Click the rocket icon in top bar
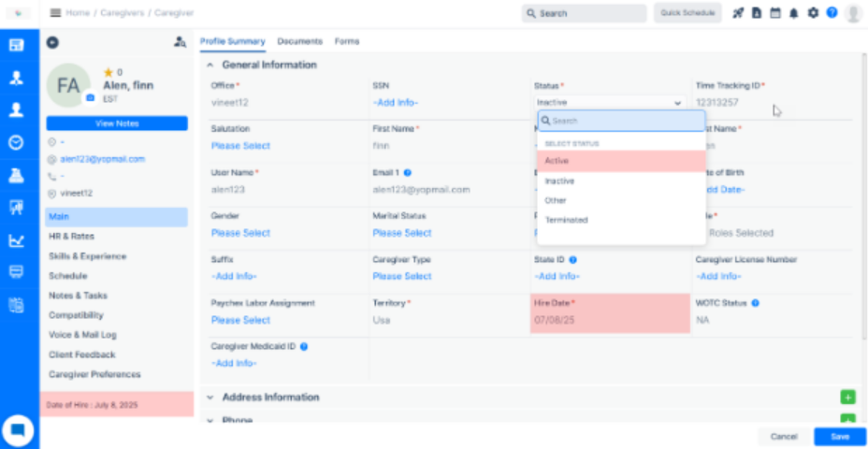Screen dimensions: 868x449 (738, 13)
